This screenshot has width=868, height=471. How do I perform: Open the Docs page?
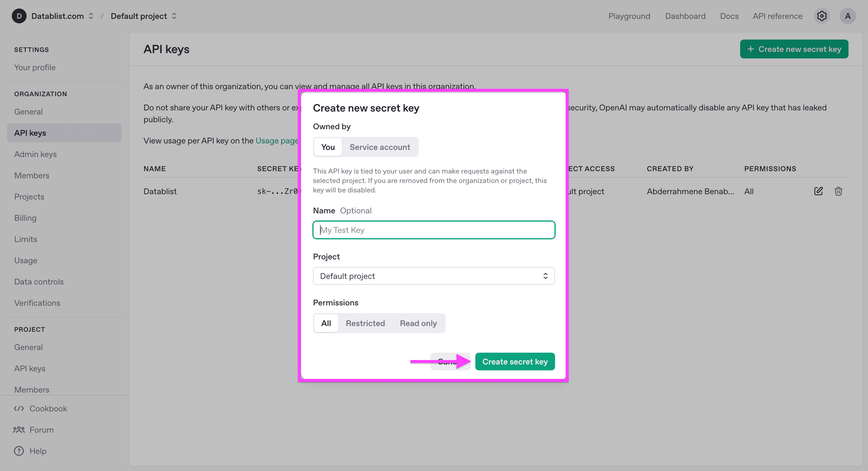(729, 16)
